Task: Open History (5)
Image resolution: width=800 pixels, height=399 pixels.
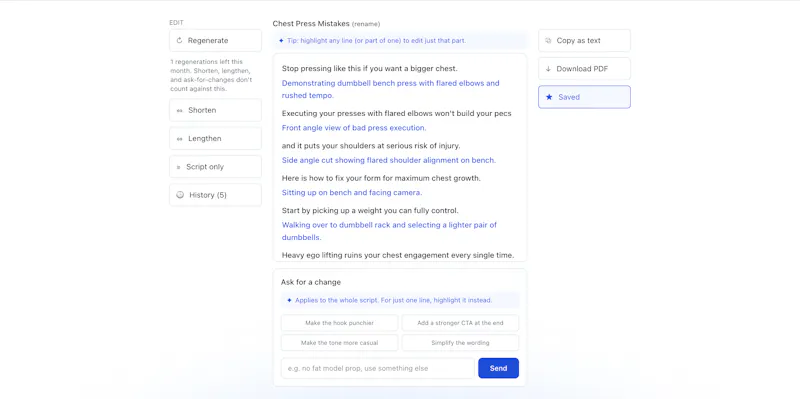Action: coord(215,195)
